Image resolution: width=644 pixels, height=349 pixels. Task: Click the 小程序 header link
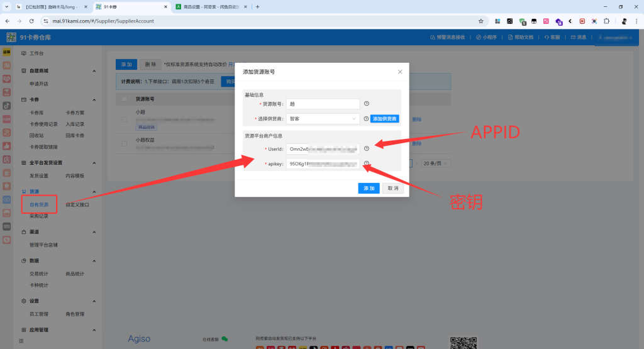(x=486, y=37)
